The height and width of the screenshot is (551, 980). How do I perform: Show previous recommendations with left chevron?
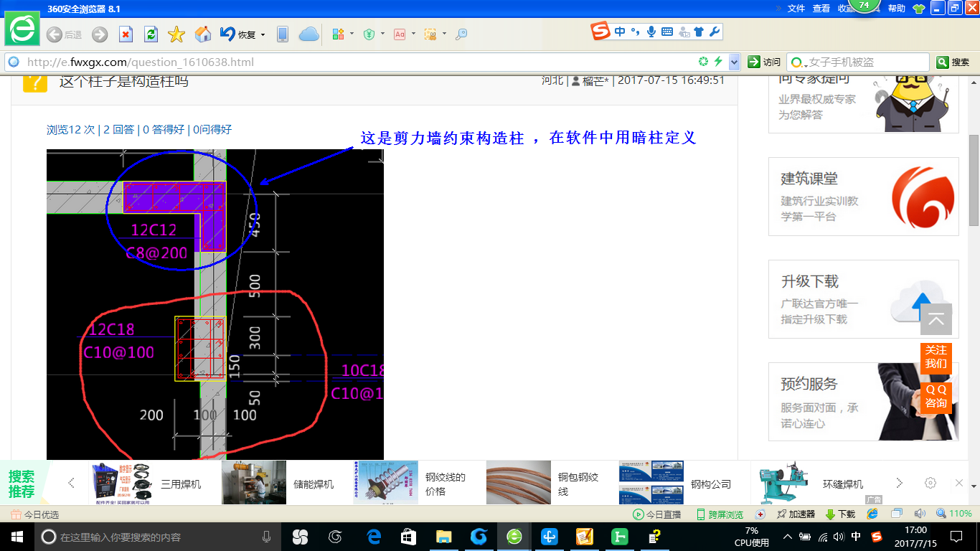(71, 483)
